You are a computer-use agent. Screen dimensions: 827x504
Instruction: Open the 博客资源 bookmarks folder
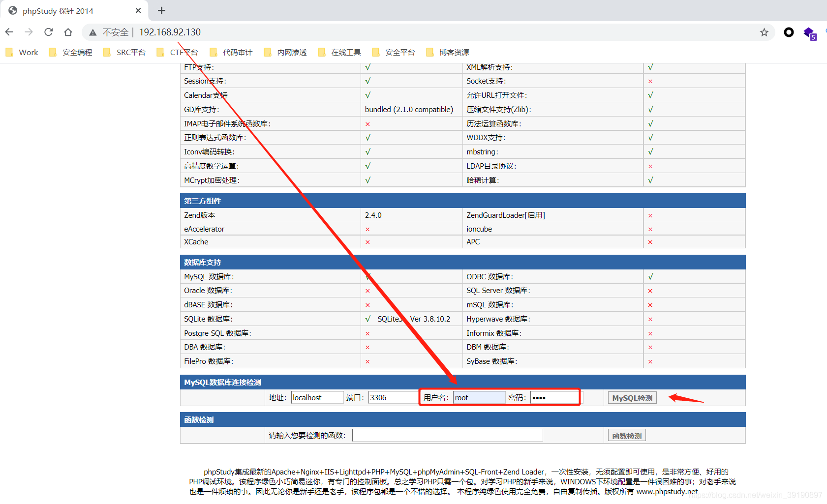point(448,52)
